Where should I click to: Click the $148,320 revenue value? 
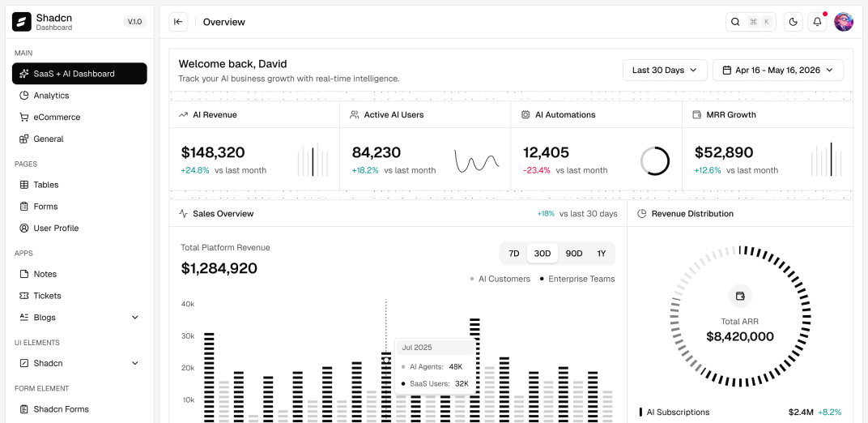pos(213,152)
